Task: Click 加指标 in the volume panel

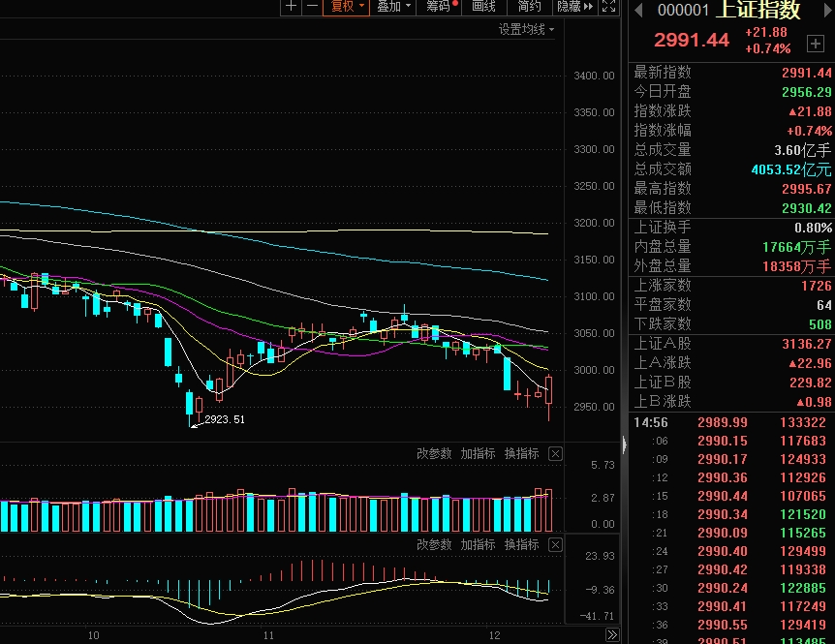Action: pyautogui.click(x=478, y=453)
